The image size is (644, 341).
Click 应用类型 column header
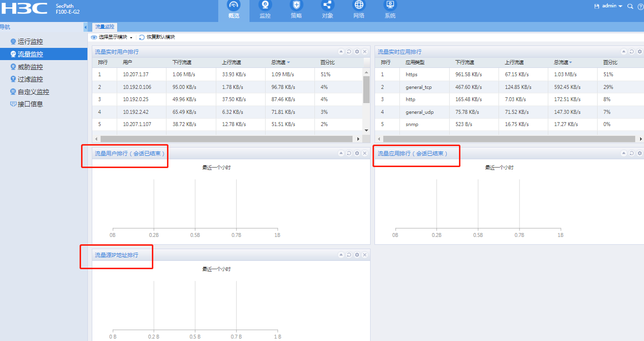[x=415, y=63]
